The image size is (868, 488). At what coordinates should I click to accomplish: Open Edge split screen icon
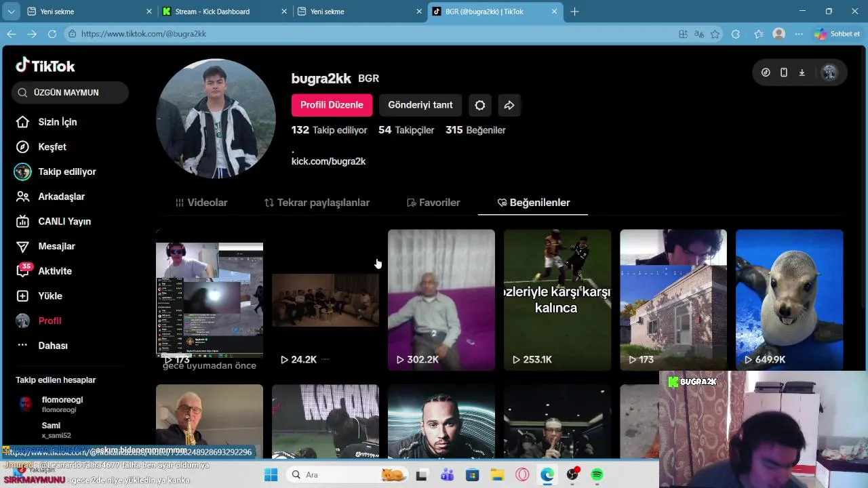(683, 34)
